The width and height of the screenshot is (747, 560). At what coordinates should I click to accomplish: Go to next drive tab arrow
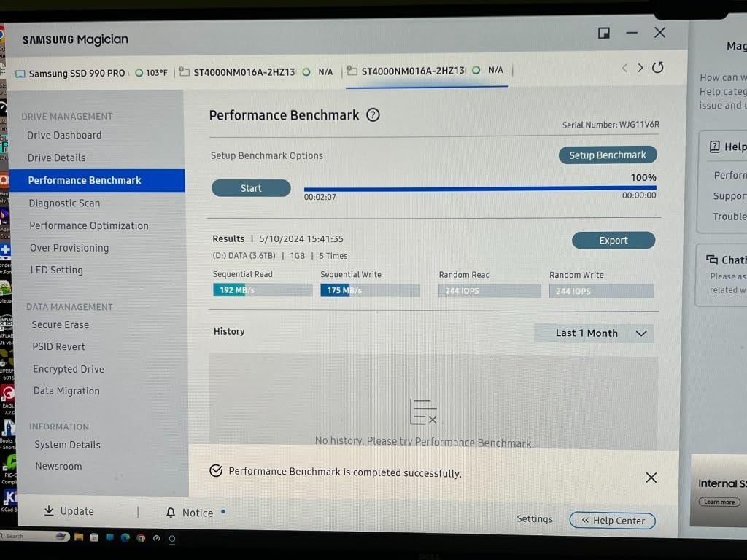[x=640, y=68]
